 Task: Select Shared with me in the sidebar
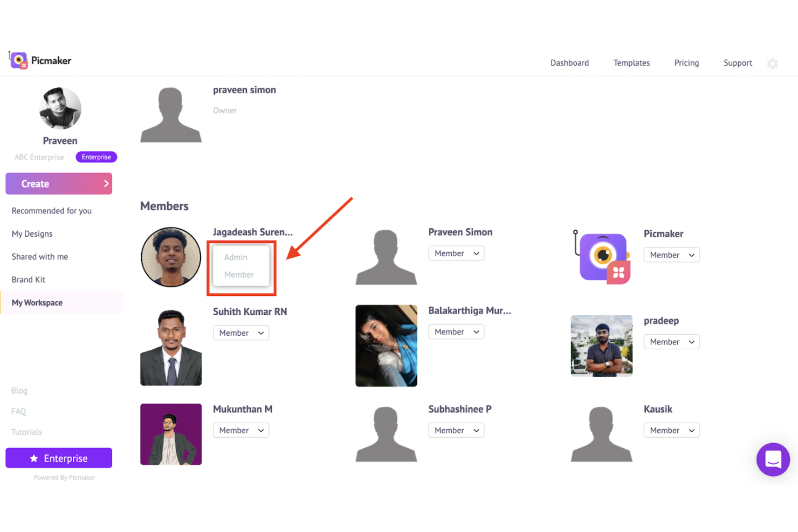point(39,257)
